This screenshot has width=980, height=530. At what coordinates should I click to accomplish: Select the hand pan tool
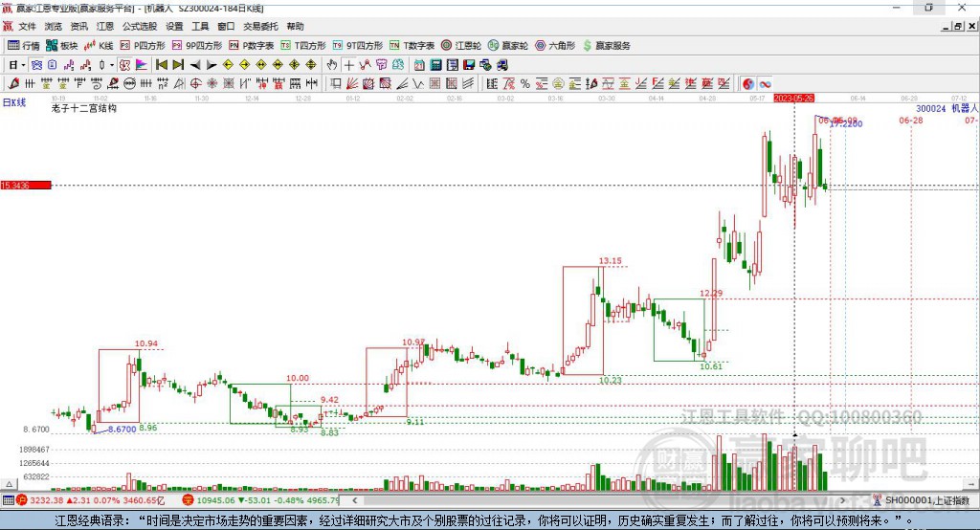coord(332,65)
